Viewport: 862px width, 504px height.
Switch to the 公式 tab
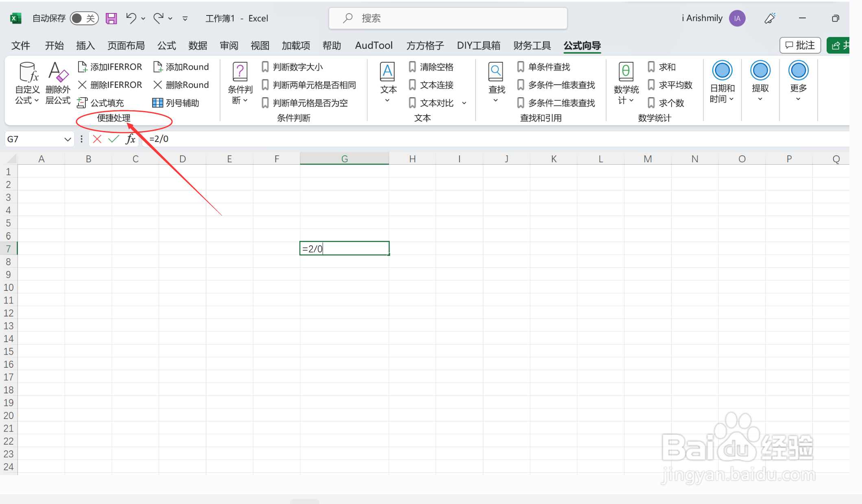pyautogui.click(x=167, y=46)
